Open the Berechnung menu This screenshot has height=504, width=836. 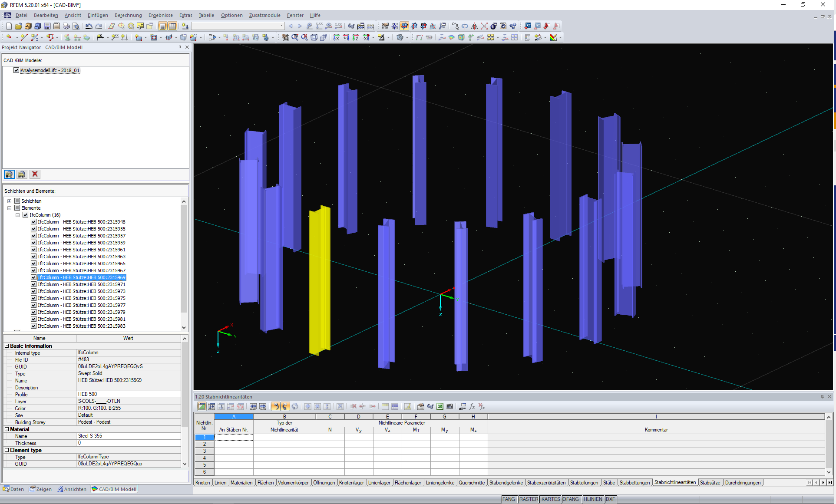128,15
